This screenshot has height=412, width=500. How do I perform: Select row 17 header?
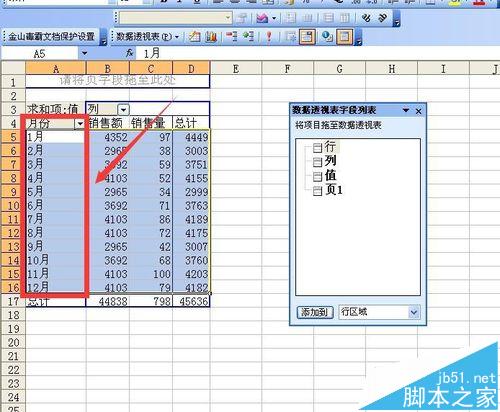[x=13, y=301]
